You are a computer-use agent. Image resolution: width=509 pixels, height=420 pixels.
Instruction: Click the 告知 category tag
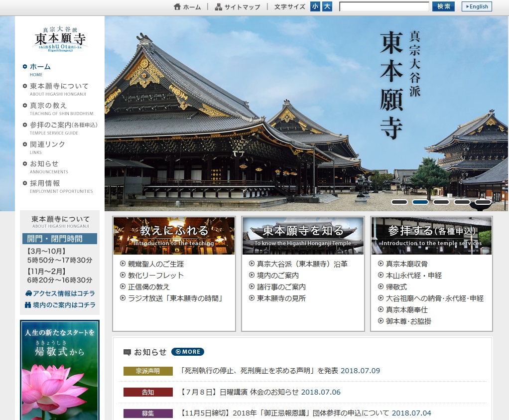click(148, 393)
